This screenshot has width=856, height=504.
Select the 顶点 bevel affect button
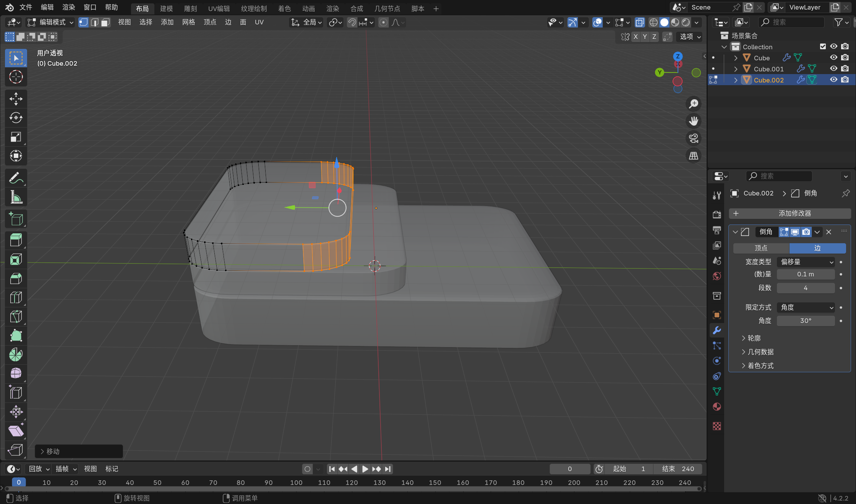[760, 248]
